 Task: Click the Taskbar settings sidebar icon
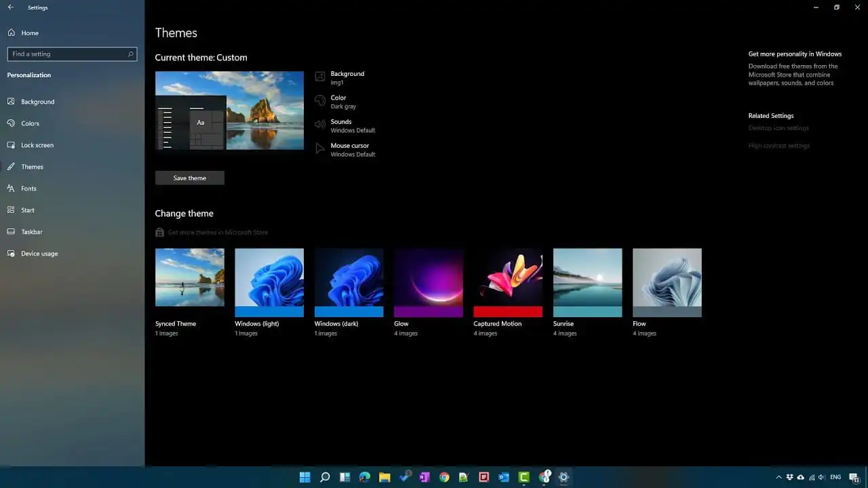[11, 232]
